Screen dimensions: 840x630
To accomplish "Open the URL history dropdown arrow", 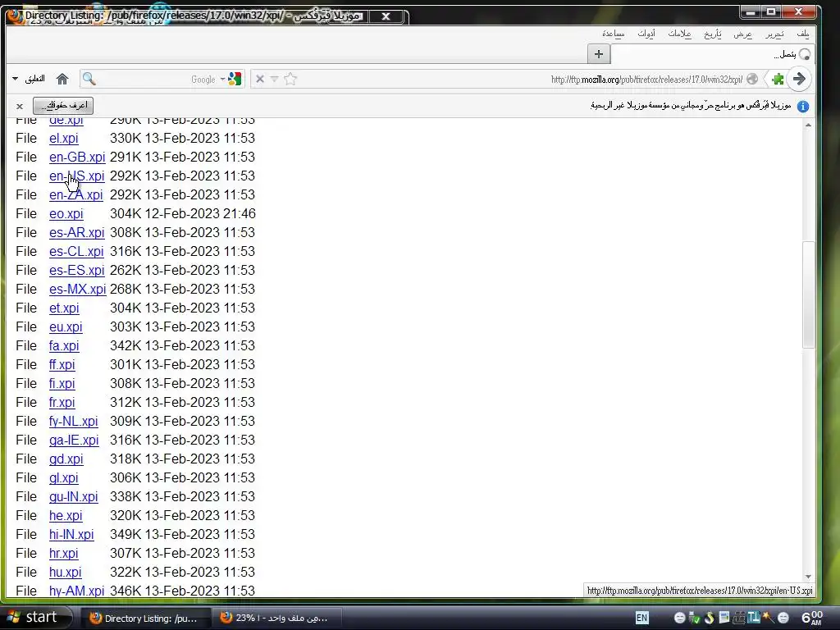I will (274, 80).
